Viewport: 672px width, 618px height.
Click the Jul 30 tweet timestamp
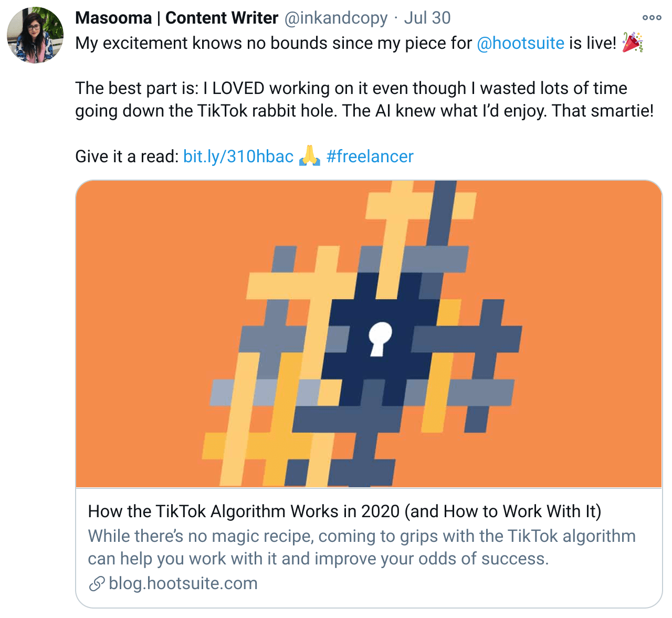click(x=427, y=18)
